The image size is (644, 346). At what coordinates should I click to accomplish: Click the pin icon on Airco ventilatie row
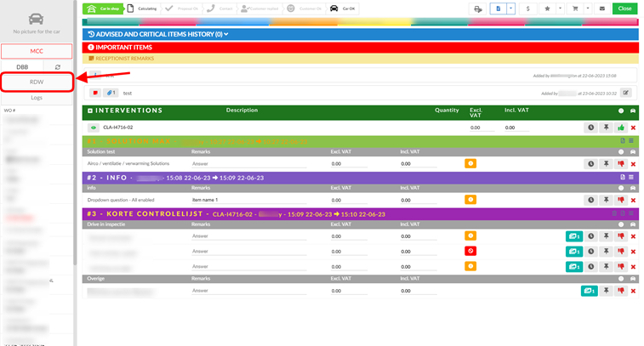point(606,164)
